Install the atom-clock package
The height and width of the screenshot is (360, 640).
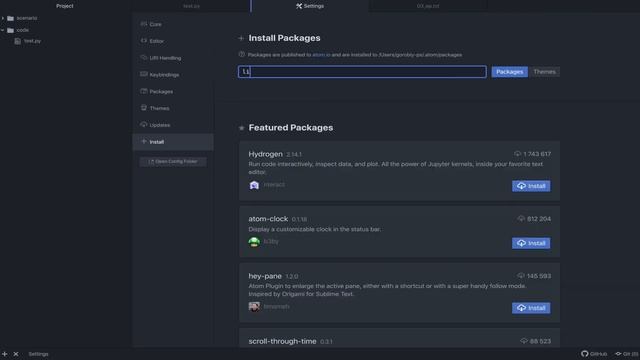(x=531, y=243)
